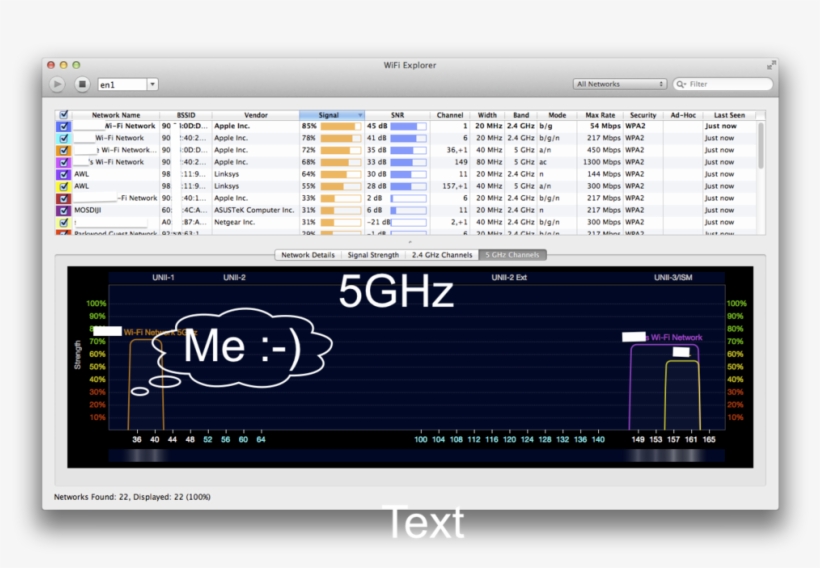Toggle the select-all checkbox in table header

[x=64, y=115]
